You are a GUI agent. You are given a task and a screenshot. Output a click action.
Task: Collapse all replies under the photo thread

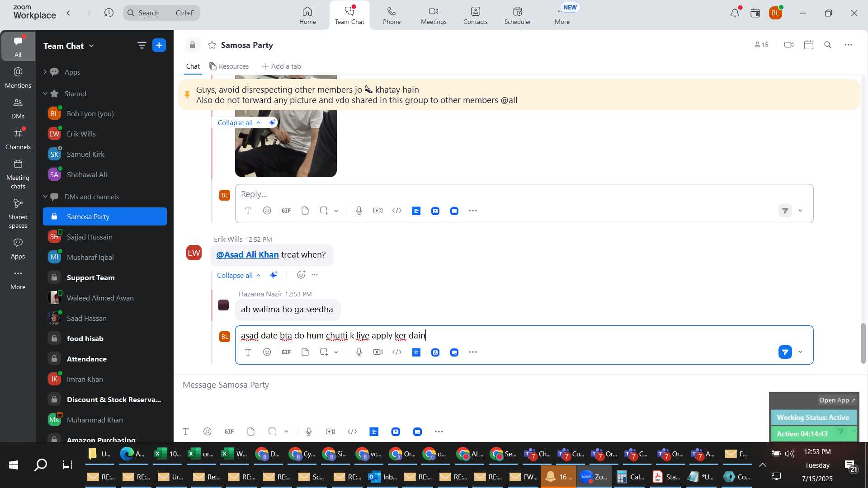(239, 122)
